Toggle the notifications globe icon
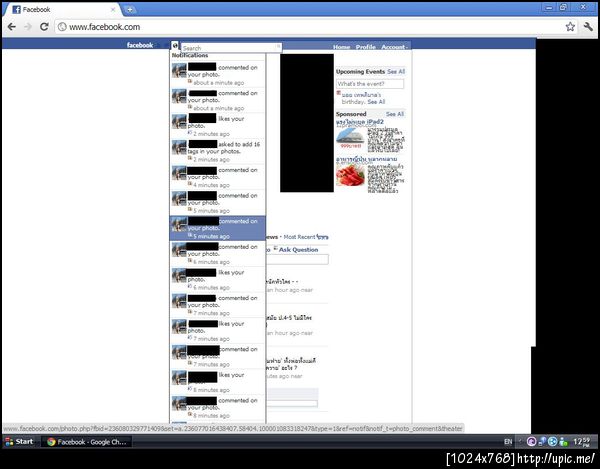Screen dimensions: 600x469 (175, 46)
